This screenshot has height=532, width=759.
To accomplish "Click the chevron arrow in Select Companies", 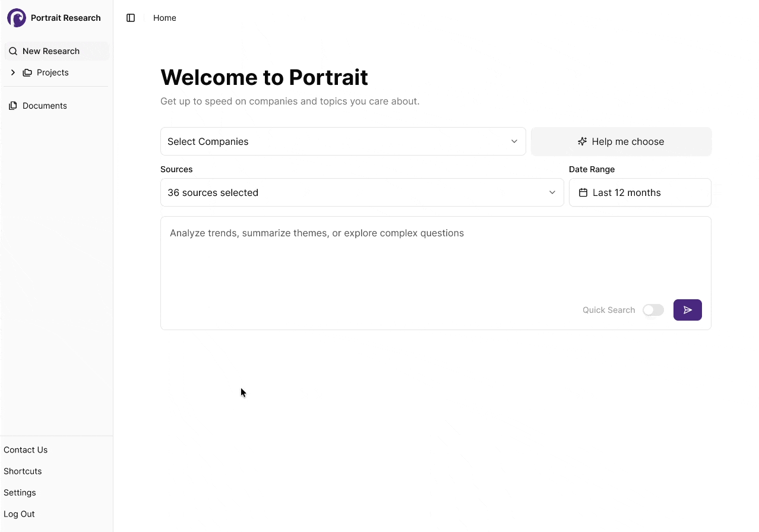I will click(514, 141).
